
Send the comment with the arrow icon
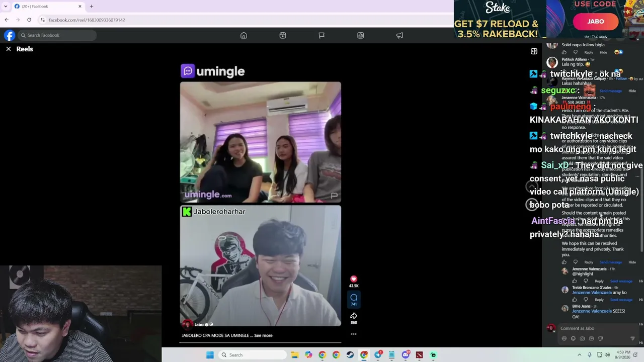[632, 338]
